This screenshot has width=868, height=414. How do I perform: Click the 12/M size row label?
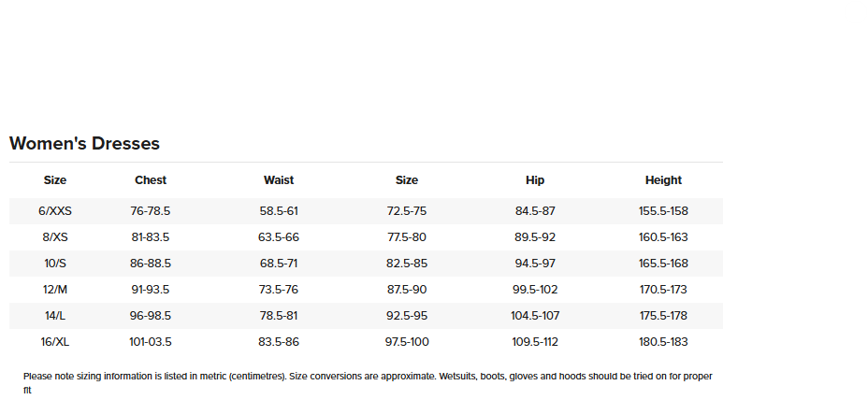point(55,290)
